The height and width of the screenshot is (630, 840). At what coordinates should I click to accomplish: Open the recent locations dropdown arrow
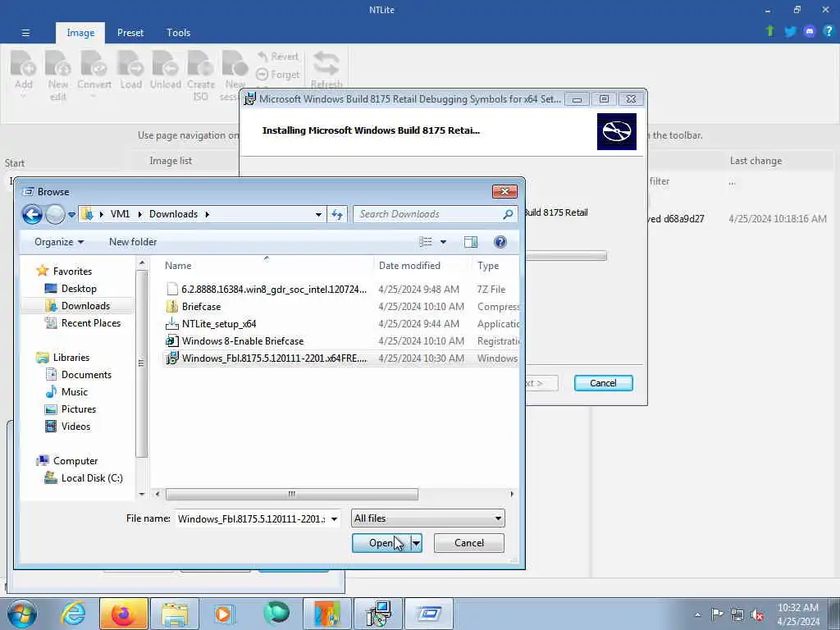point(71,215)
